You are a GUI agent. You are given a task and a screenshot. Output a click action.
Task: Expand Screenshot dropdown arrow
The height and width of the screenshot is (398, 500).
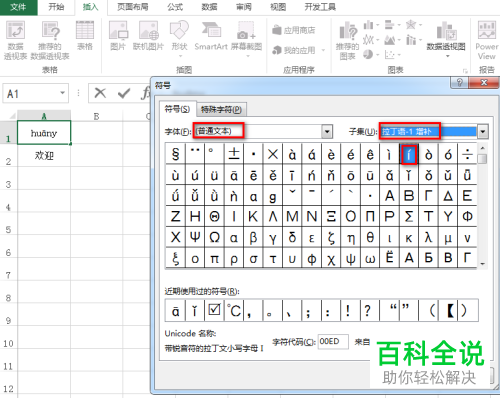(248, 56)
